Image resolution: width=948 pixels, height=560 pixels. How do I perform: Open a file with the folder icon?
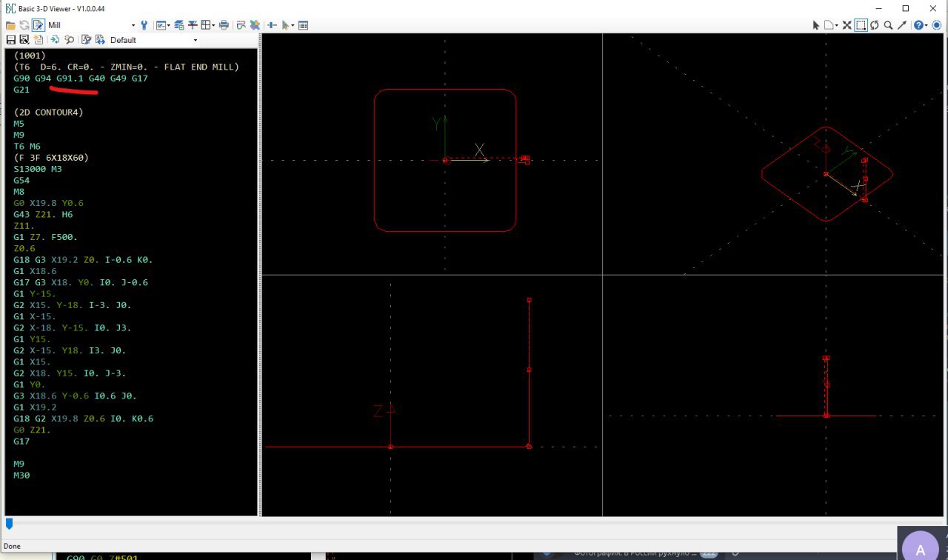click(10, 25)
